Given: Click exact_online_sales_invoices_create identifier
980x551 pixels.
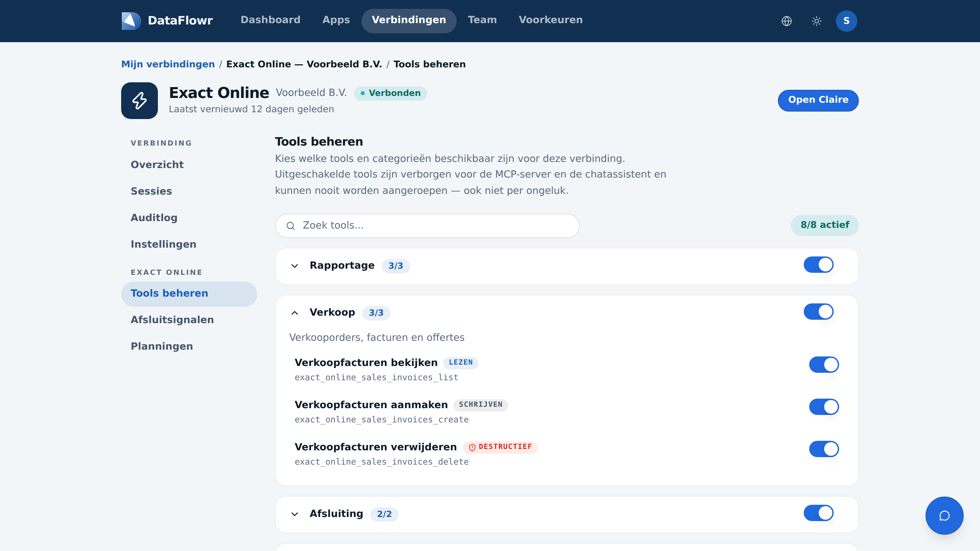Looking at the screenshot, I should tap(381, 420).
